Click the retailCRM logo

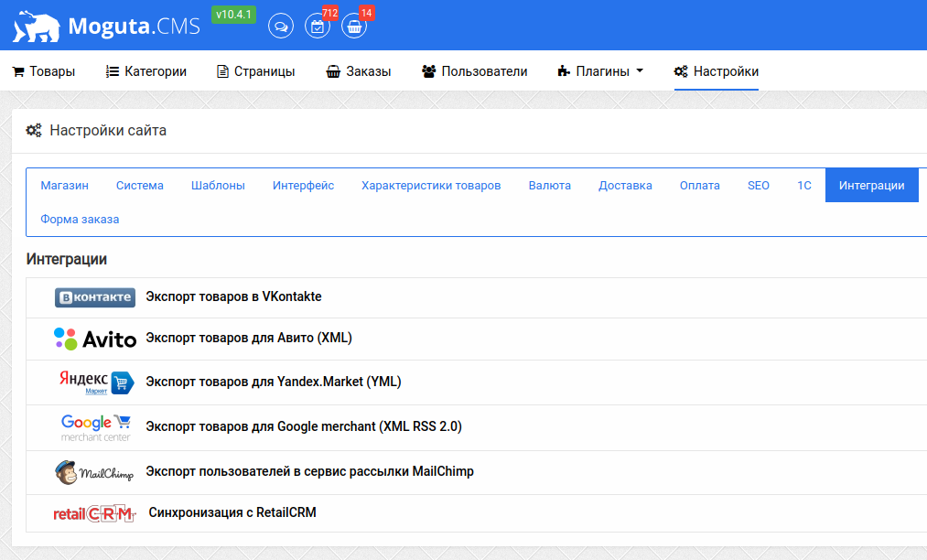(x=94, y=514)
